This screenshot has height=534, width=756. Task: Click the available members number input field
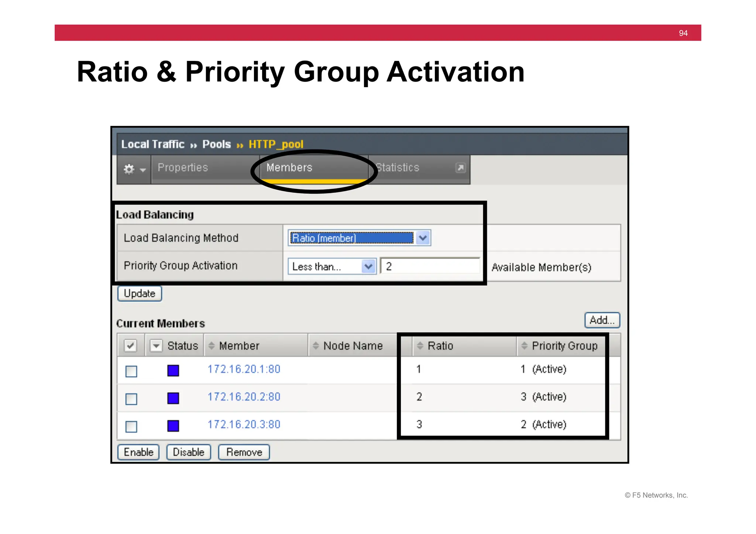tap(430, 266)
